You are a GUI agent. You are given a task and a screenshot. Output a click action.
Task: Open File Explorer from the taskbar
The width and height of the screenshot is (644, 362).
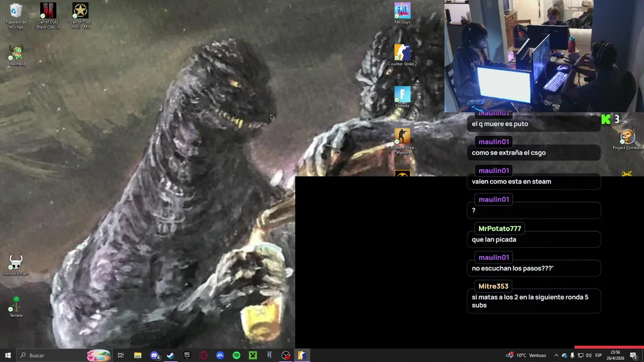click(x=137, y=355)
